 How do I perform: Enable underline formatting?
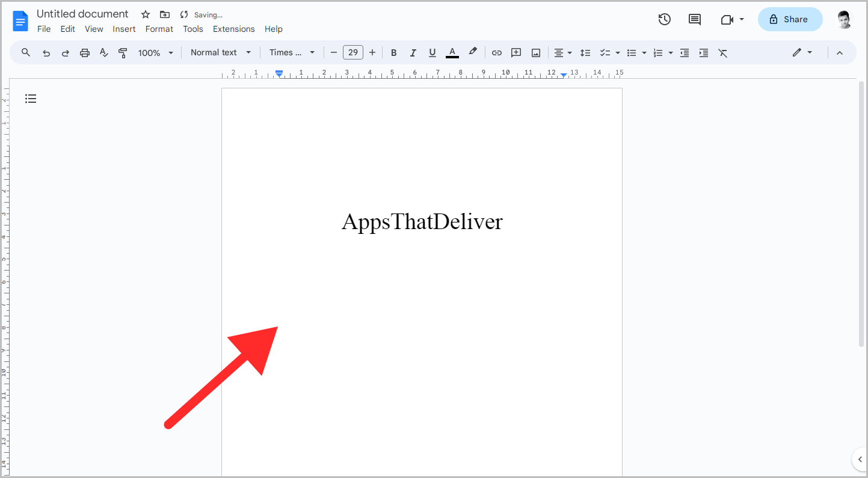tap(432, 52)
